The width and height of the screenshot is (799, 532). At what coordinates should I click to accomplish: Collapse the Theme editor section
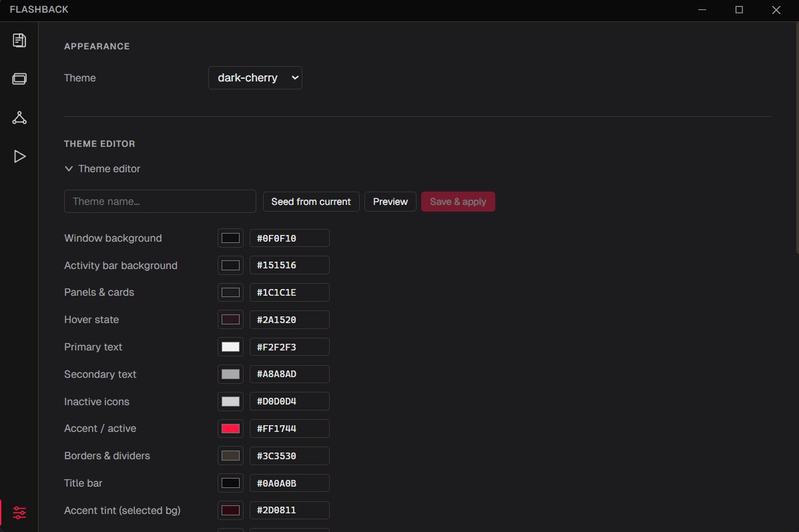click(102, 169)
